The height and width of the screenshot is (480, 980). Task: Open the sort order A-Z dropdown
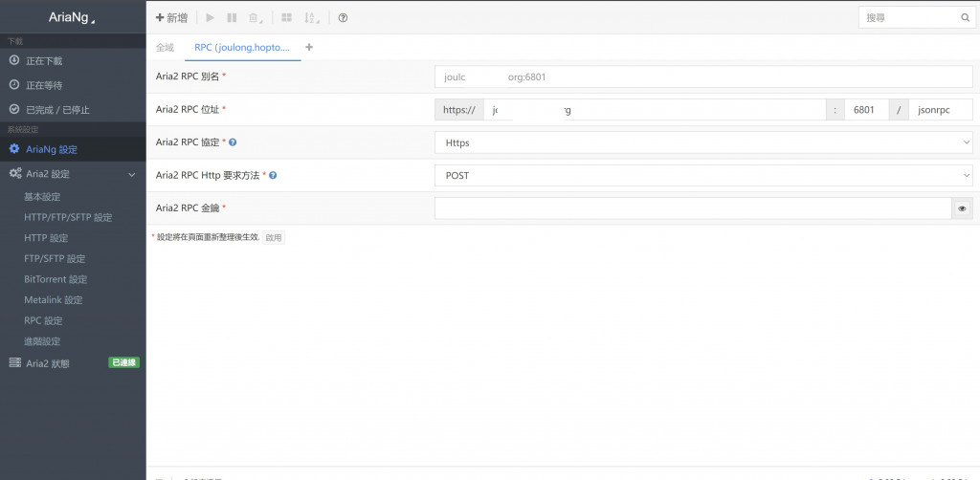pos(311,18)
